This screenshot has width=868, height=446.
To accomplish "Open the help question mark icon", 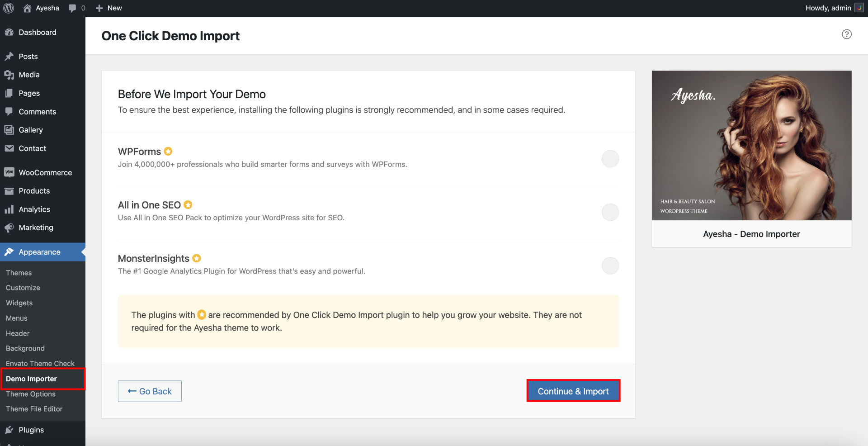I will point(846,34).
